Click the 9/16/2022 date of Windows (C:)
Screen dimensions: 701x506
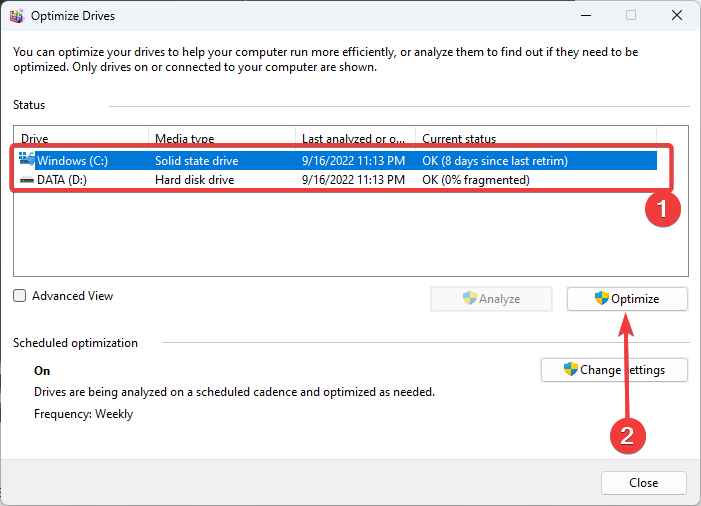(353, 161)
